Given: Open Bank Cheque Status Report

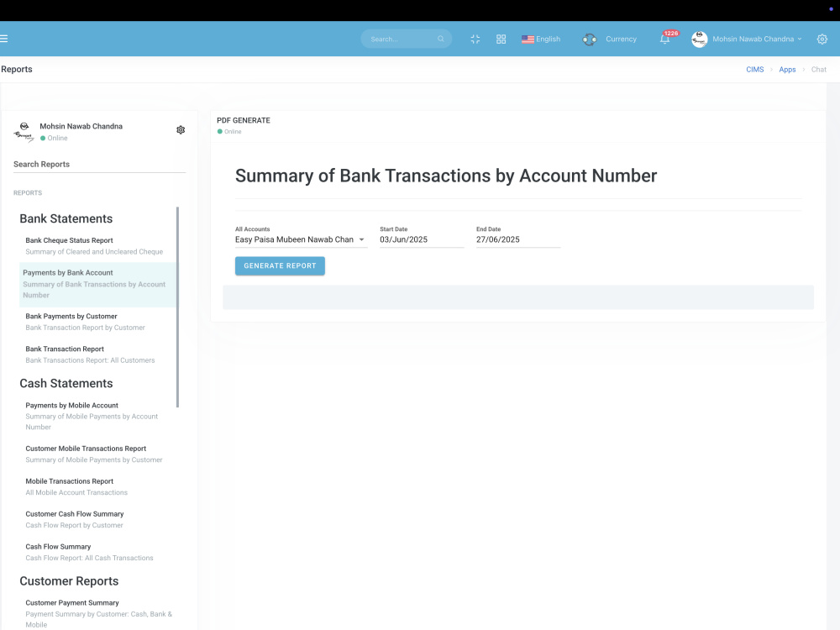Looking at the screenshot, I should 97,246.
